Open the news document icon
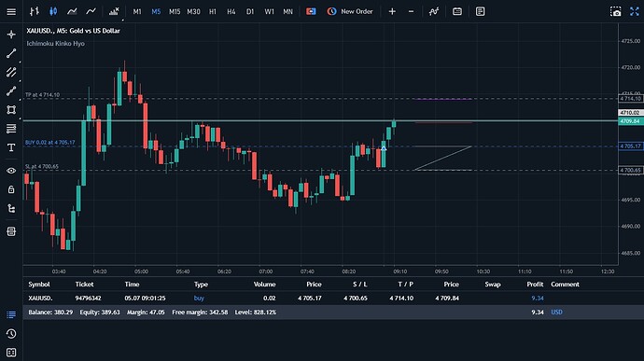644x361 pixels. click(x=480, y=11)
